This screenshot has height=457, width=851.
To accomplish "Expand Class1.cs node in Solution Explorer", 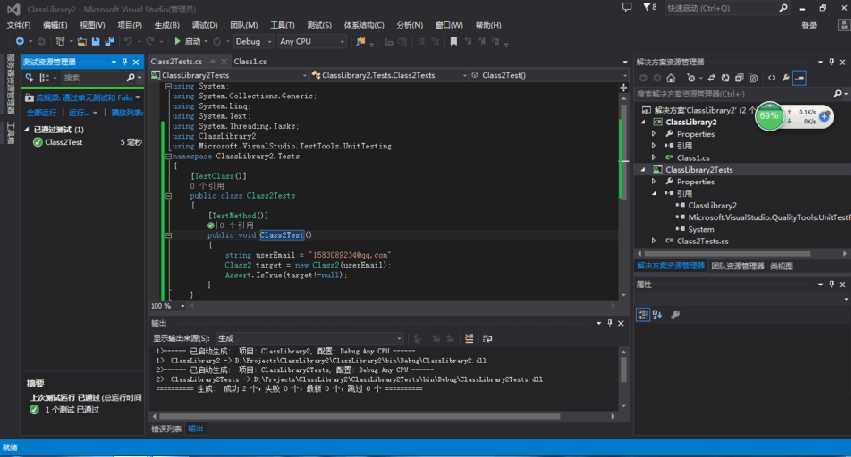I will coord(654,158).
